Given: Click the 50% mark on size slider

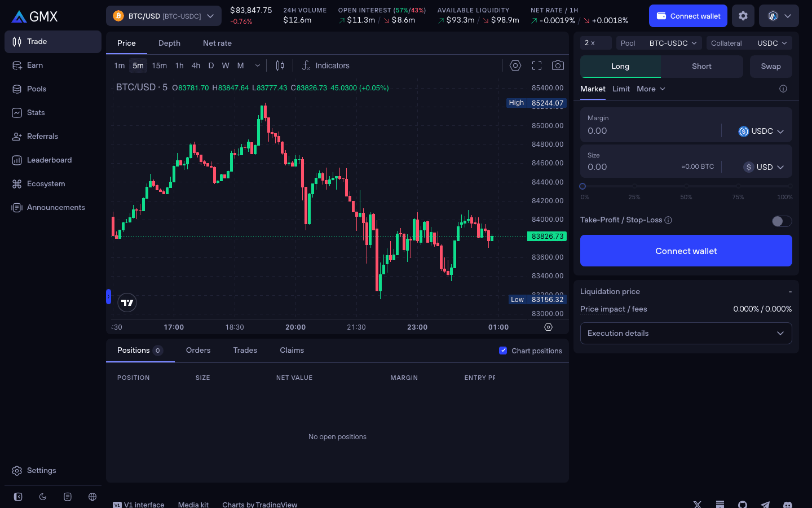Looking at the screenshot, I should tap(686, 186).
